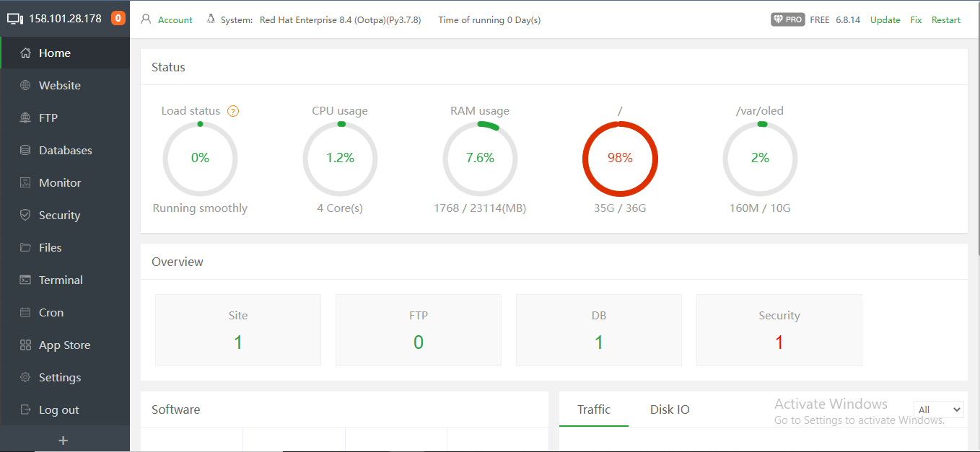Click the App Store grid icon
This screenshot has height=452, width=980.
click(x=25, y=345)
